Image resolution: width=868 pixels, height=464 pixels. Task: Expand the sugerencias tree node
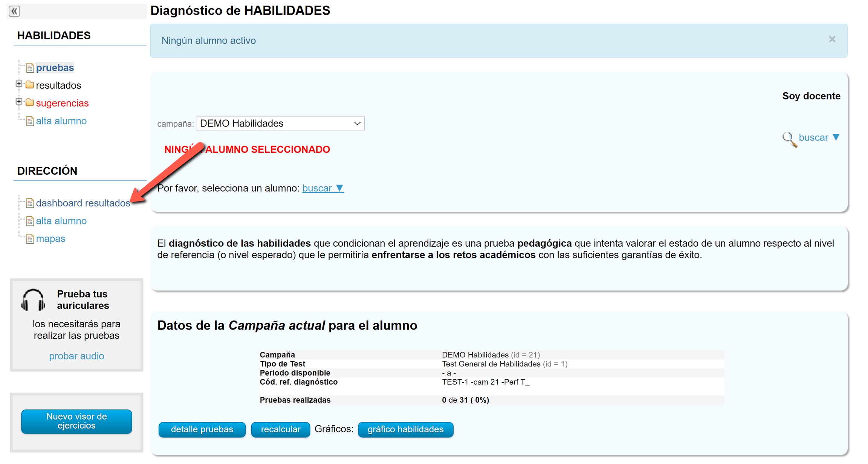click(19, 102)
